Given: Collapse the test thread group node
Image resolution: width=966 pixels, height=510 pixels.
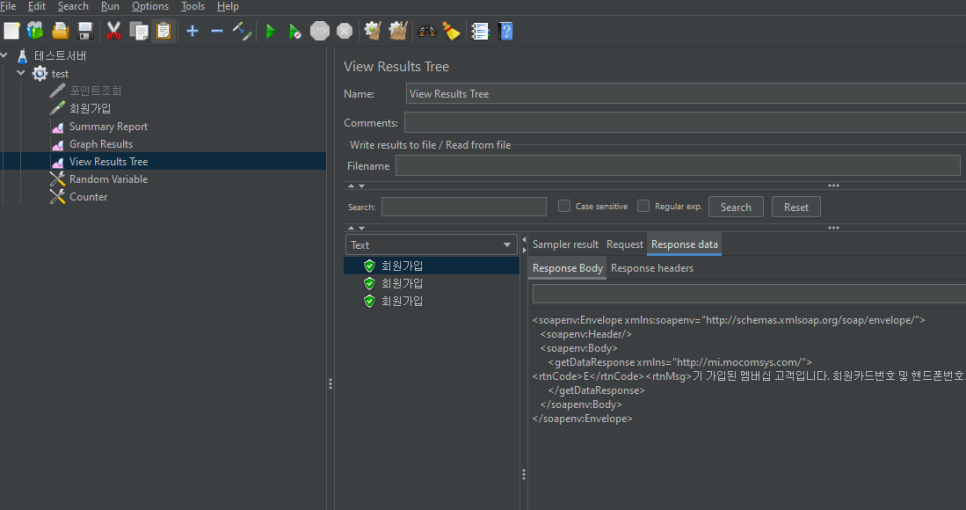Looking at the screenshot, I should point(21,73).
